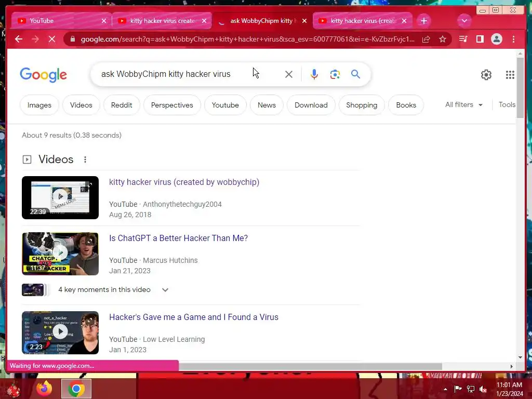Screen dimensions: 532x399
Task: Open the media control icon in toolbar
Action: click(463, 39)
